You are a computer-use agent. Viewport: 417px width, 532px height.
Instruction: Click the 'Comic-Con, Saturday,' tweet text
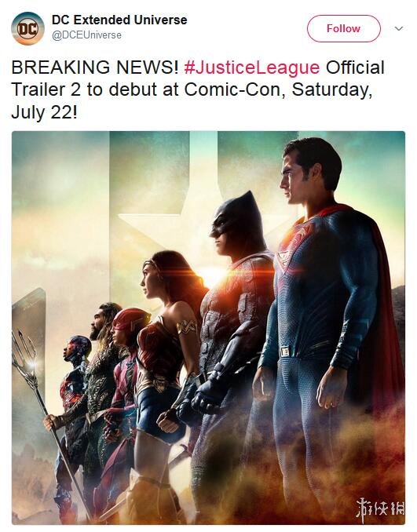click(279, 90)
